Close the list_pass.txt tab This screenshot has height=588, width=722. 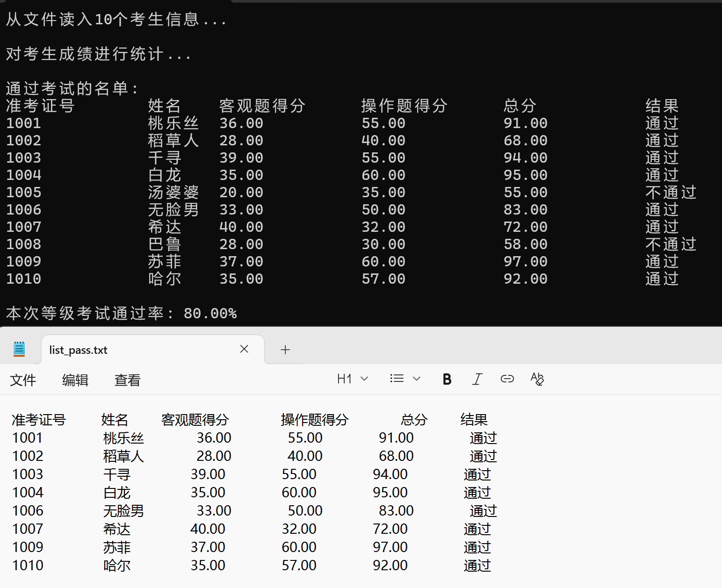tap(244, 349)
